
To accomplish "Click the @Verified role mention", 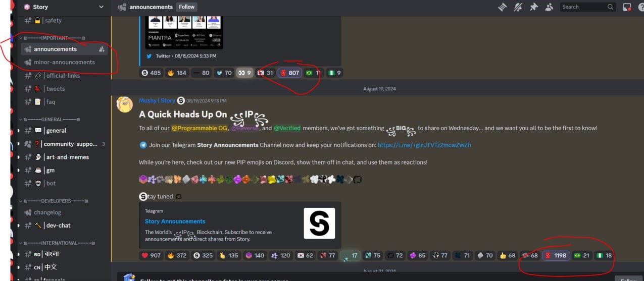I will click(287, 128).
